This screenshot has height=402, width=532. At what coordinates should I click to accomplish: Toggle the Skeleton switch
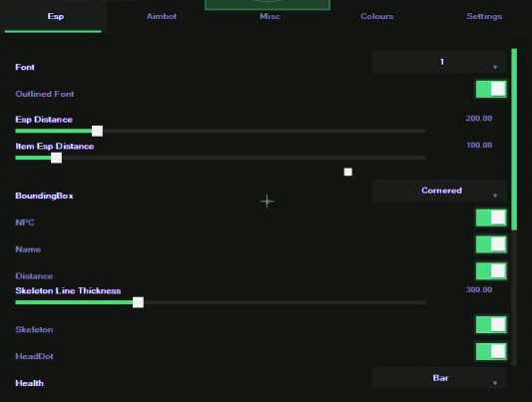click(x=491, y=325)
